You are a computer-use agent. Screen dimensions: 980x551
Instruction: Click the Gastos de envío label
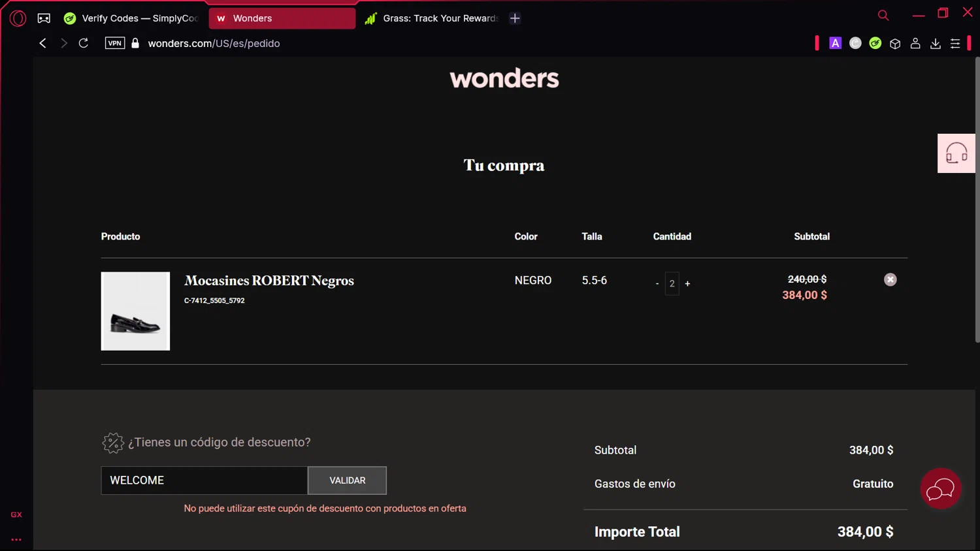(635, 484)
